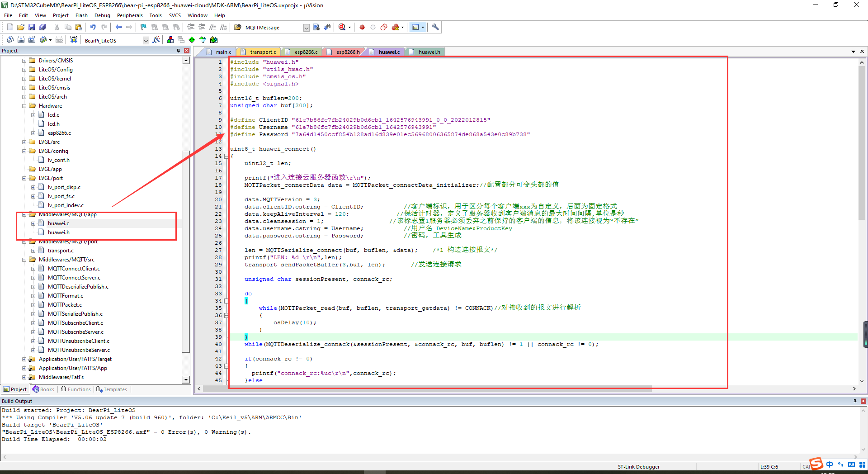Download code to flash with LOAD
This screenshot has height=474, width=868.
tap(74, 40)
